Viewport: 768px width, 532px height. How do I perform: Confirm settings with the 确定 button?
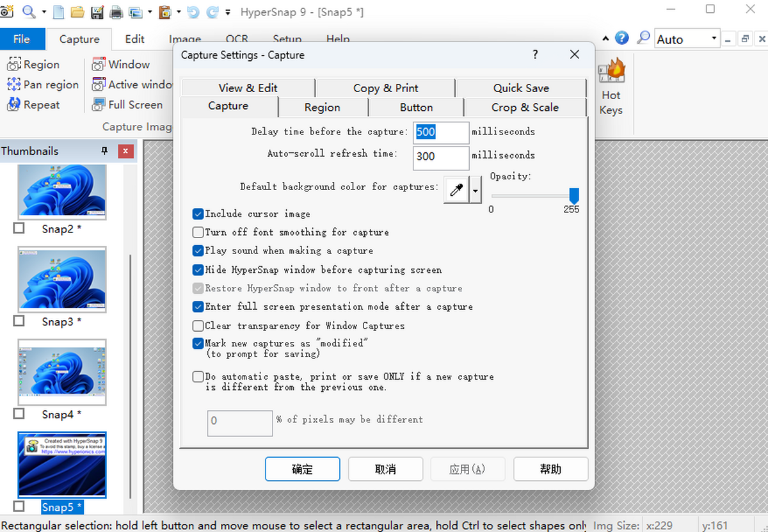click(x=302, y=469)
